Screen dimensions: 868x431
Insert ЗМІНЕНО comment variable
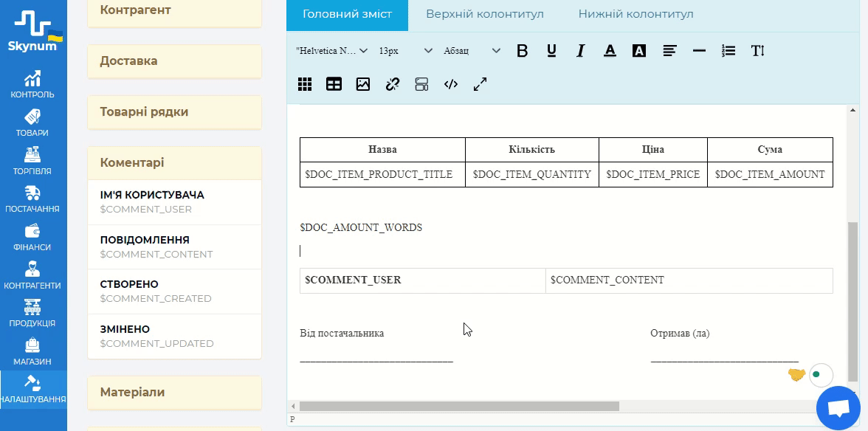174,337
